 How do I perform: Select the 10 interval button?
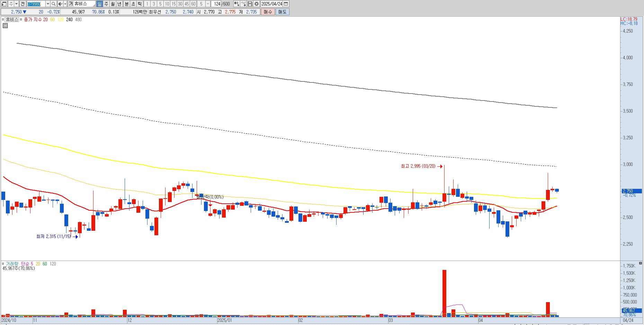[167, 4]
